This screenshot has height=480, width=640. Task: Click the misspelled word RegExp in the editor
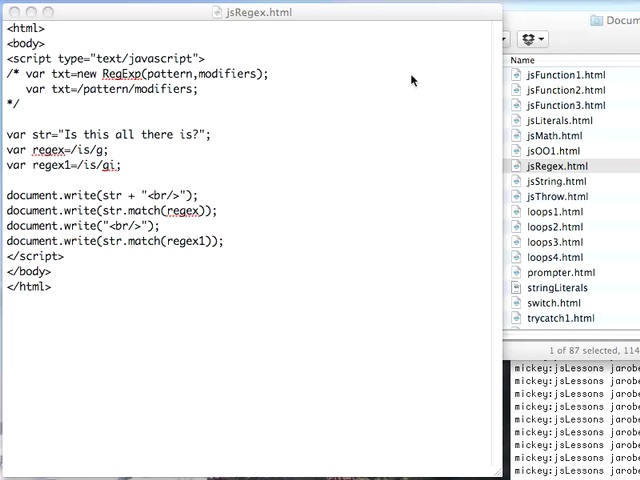tap(122, 74)
